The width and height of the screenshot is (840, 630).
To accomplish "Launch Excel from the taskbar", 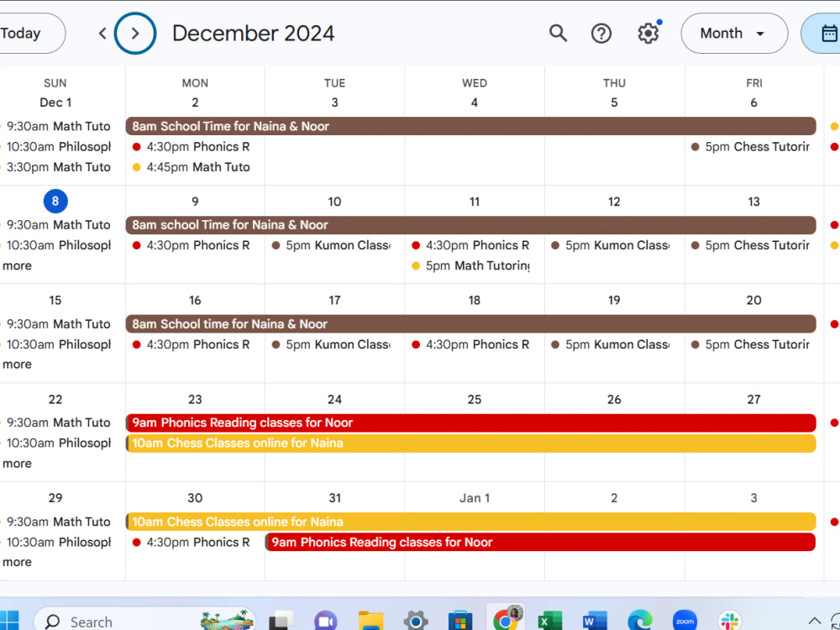I will [549, 622].
